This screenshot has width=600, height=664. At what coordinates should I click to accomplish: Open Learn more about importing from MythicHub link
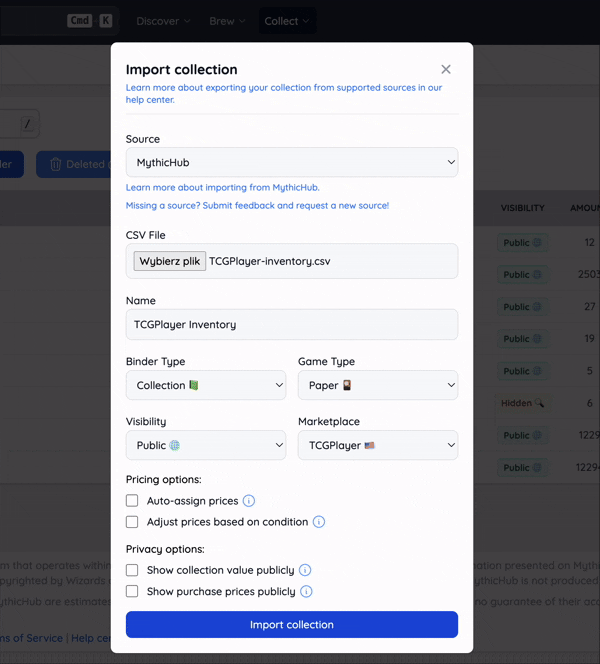pyautogui.click(x=222, y=188)
